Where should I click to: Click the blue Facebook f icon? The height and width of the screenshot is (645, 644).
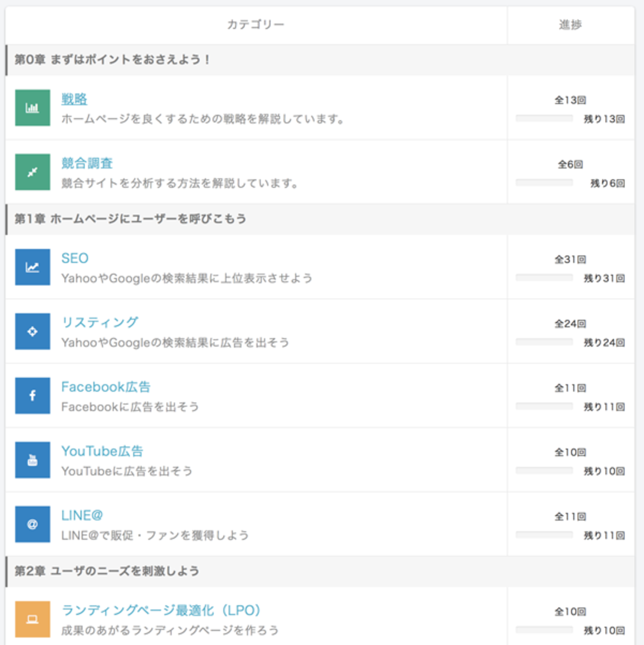point(32,396)
